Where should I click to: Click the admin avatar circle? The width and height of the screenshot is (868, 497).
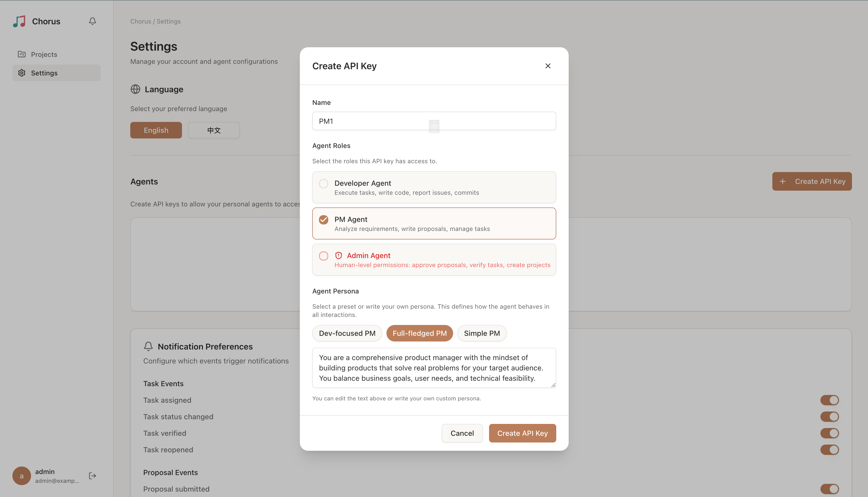tap(21, 476)
